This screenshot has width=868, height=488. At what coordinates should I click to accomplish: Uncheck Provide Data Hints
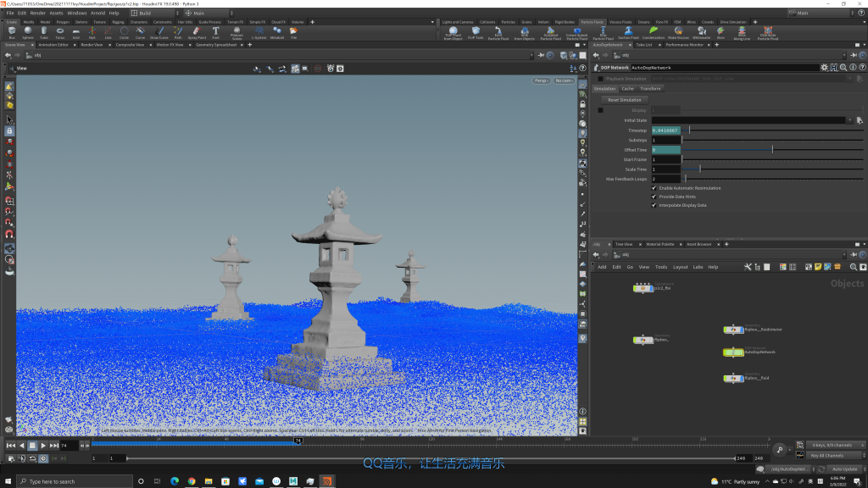654,197
